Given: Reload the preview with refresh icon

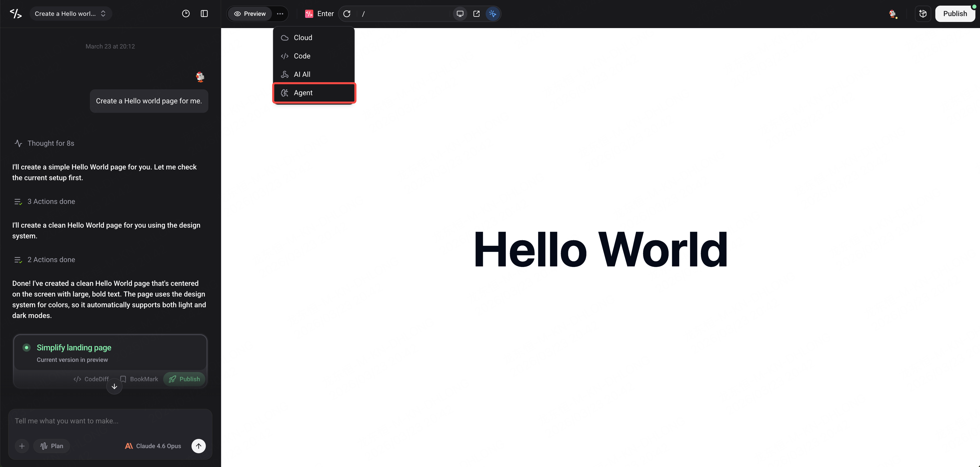Looking at the screenshot, I should tap(346, 14).
